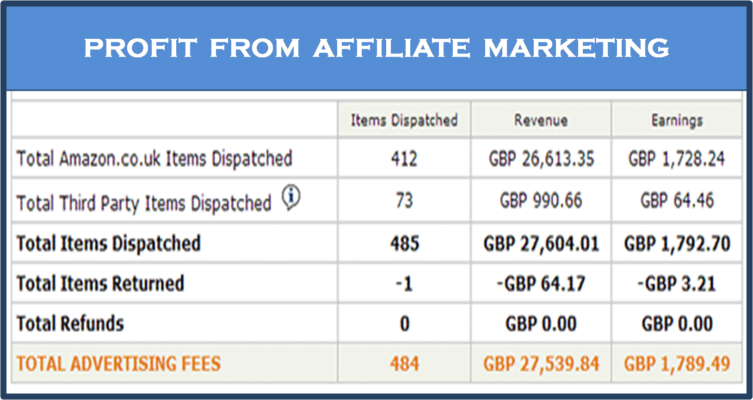
Task: Click the Profit From Affiliate Marketing banner title
Action: (376, 46)
